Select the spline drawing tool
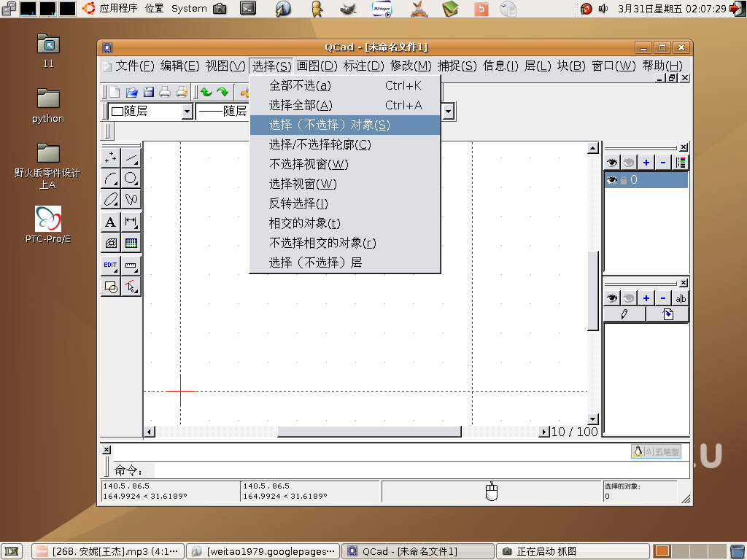 [131, 198]
